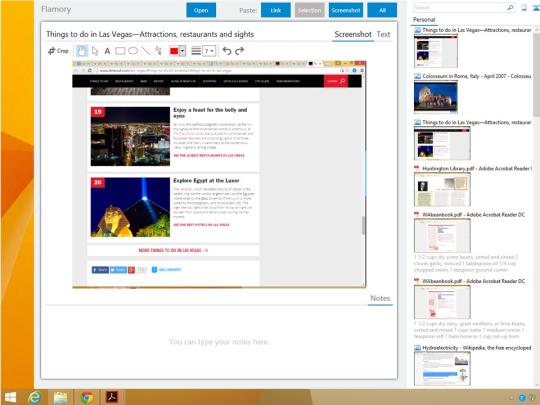
Task: Click 'Explore Egypt at the Luxor' heading
Action: [x=206, y=180]
